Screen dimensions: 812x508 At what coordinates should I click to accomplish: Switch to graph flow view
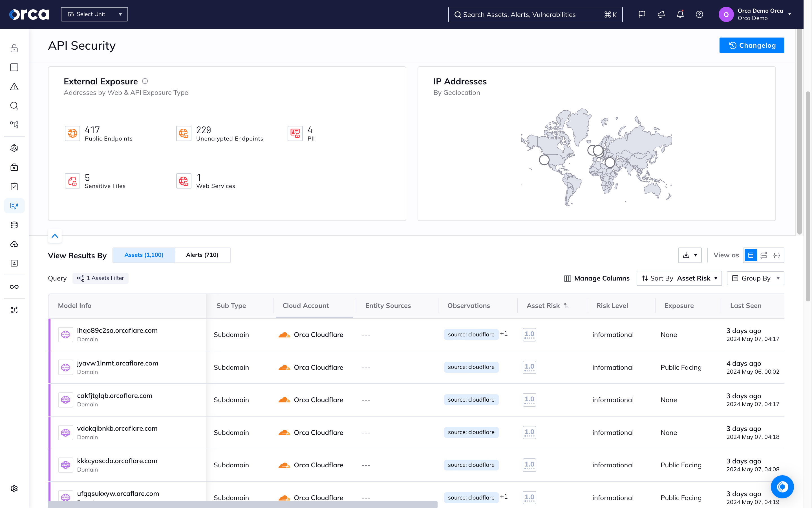764,255
